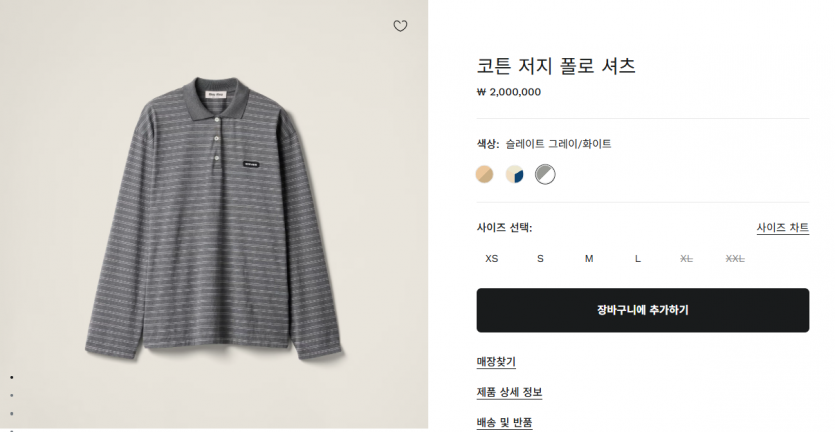The image size is (835, 432).
Task: Expand 제품 상세 정보 product details
Action: [509, 392]
